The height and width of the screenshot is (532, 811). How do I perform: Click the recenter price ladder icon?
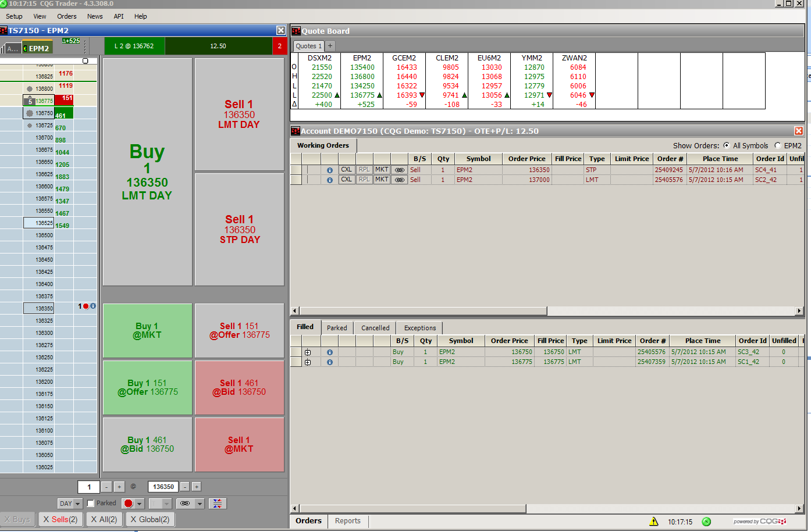point(218,504)
